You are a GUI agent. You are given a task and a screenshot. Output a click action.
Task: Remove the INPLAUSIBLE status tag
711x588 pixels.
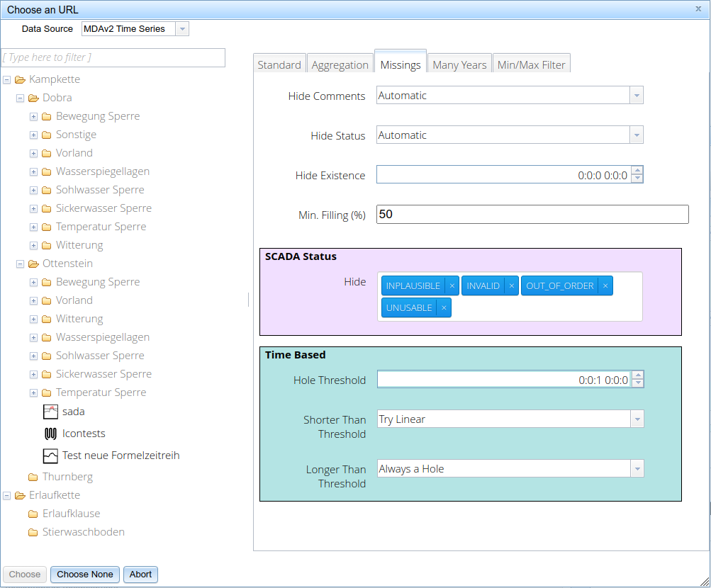pyautogui.click(x=452, y=285)
